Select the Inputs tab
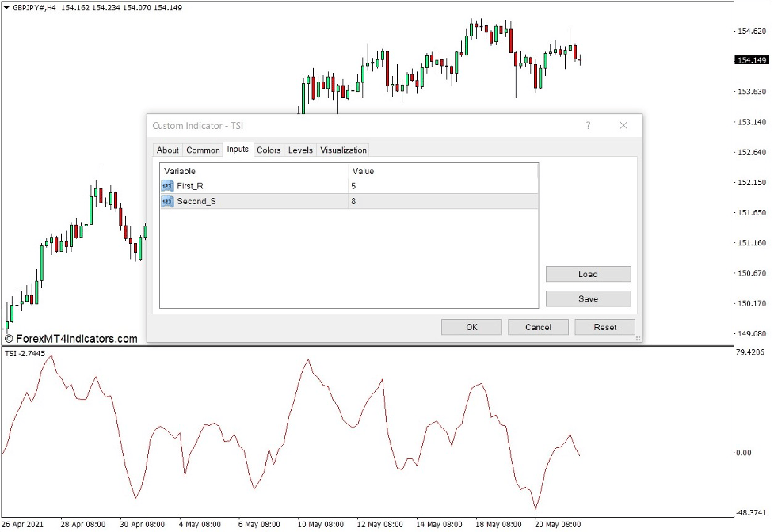 [x=238, y=150]
